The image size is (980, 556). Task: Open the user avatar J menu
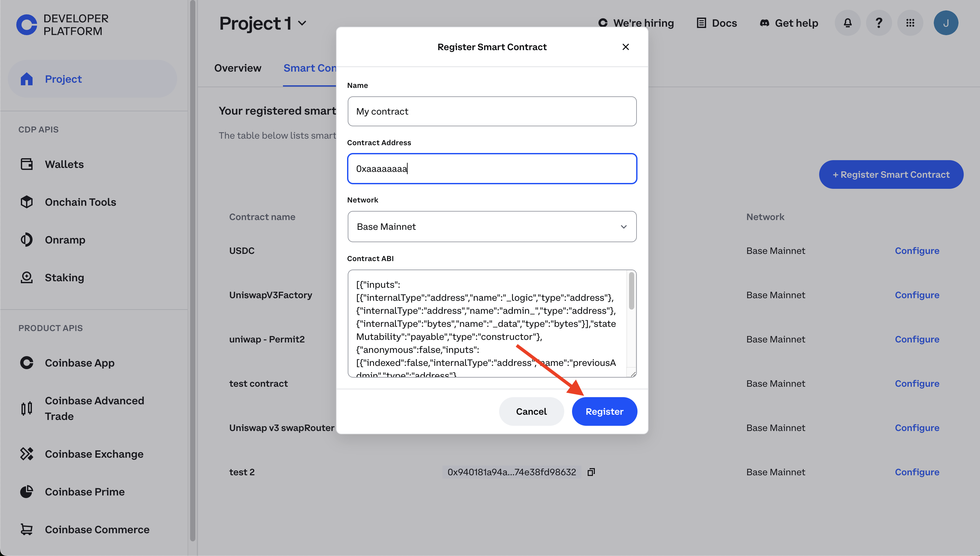[945, 23]
